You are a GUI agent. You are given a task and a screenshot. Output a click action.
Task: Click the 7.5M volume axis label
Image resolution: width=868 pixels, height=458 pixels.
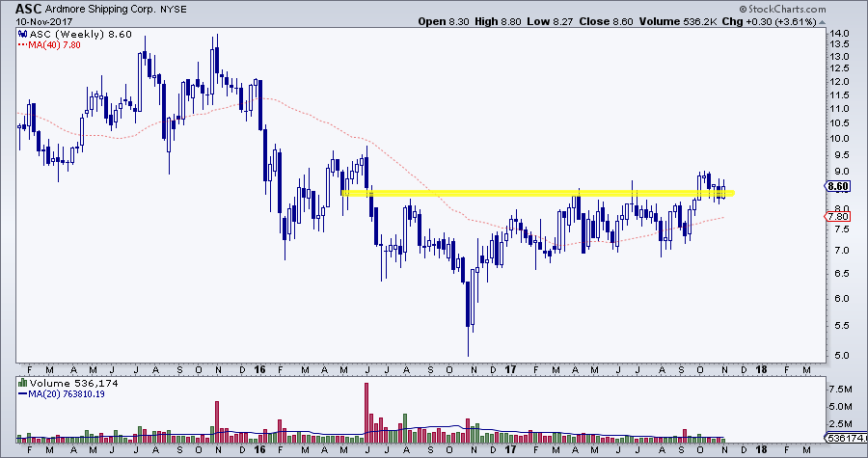point(840,390)
